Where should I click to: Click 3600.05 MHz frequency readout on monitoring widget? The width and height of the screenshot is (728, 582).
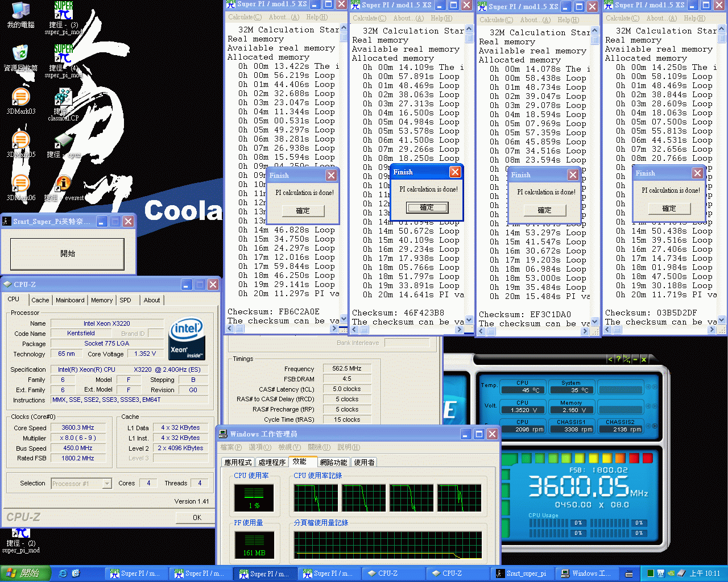588,487
